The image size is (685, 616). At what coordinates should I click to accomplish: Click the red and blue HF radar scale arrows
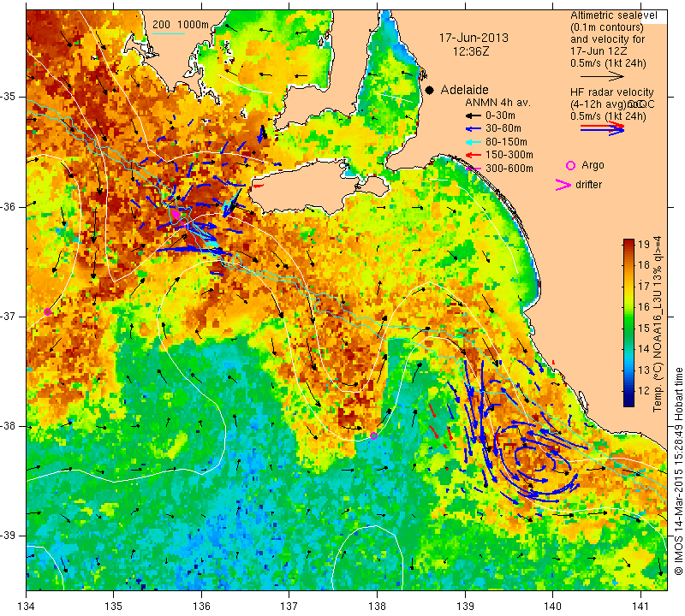tap(603, 128)
